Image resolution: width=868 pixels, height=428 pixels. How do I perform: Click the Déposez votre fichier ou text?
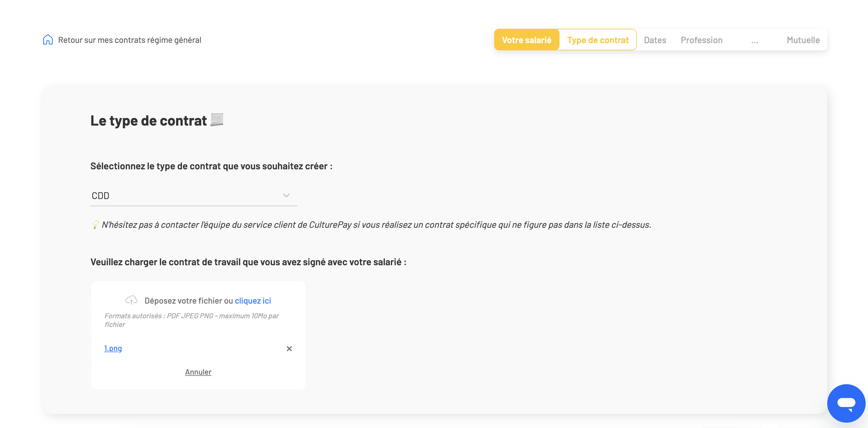189,301
